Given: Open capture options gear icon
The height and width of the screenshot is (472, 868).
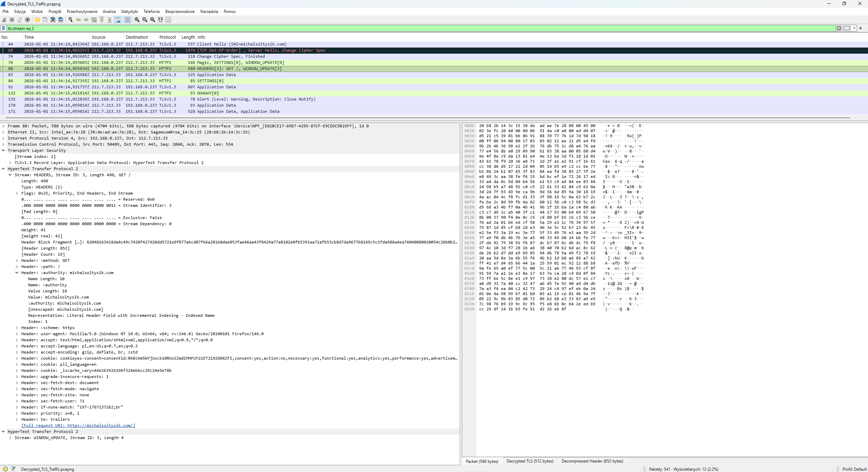Looking at the screenshot, I should [x=27, y=20].
